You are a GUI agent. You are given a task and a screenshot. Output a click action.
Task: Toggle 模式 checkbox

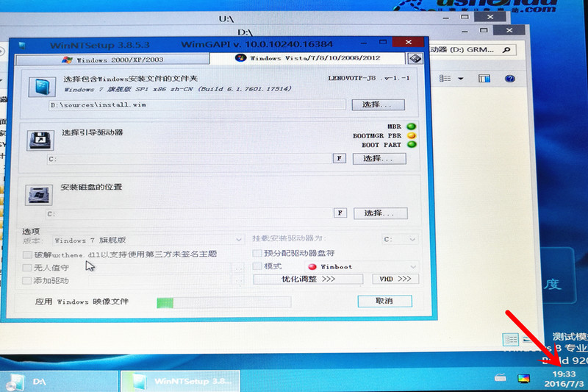[257, 266]
